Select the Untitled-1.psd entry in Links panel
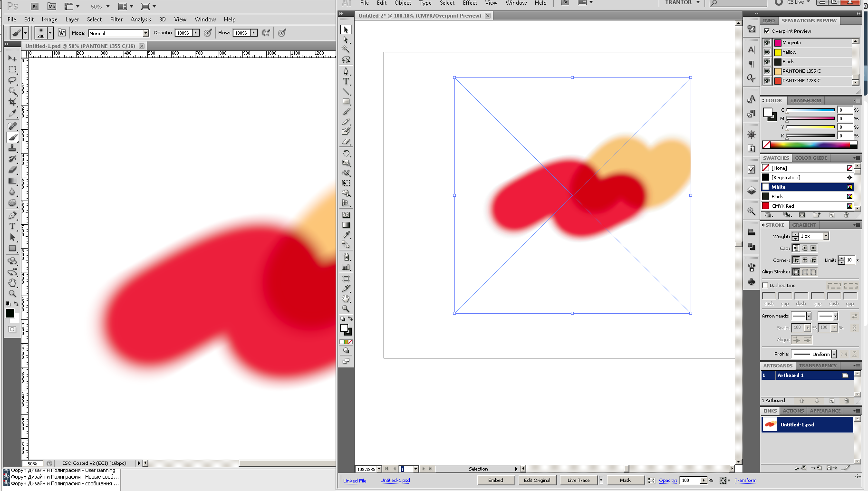This screenshot has height=491, width=868. click(807, 424)
